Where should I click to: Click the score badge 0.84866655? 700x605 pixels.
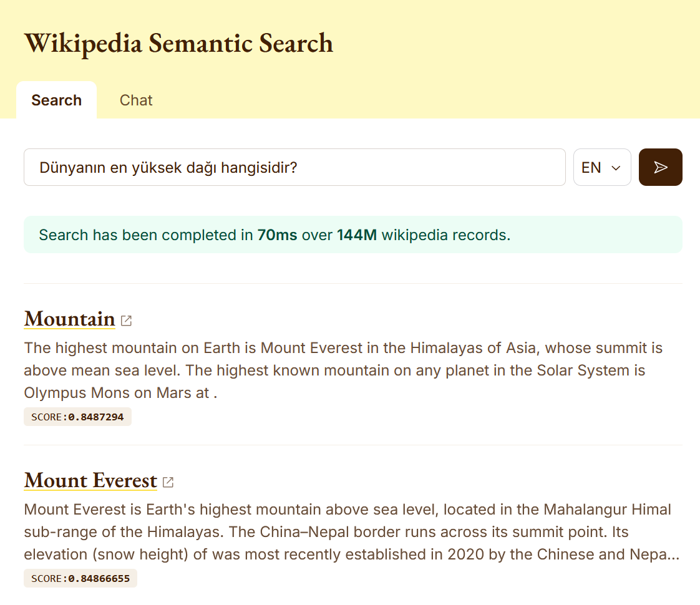click(80, 578)
